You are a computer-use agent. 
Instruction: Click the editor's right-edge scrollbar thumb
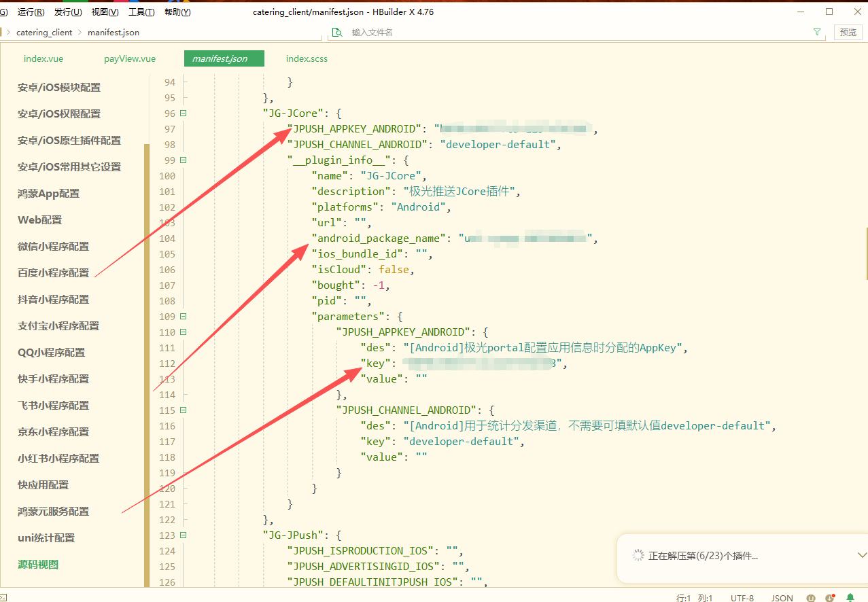(866, 253)
